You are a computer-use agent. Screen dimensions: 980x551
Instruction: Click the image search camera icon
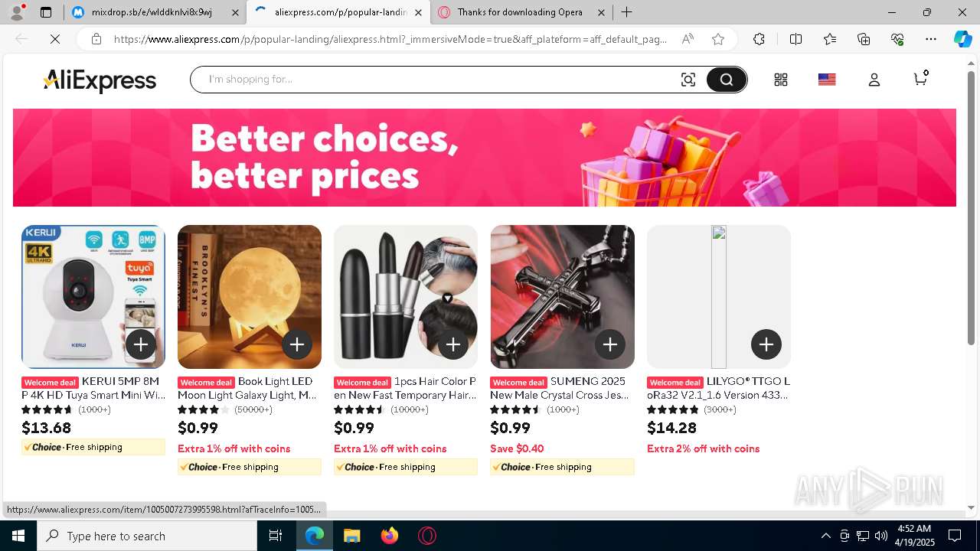(688, 80)
